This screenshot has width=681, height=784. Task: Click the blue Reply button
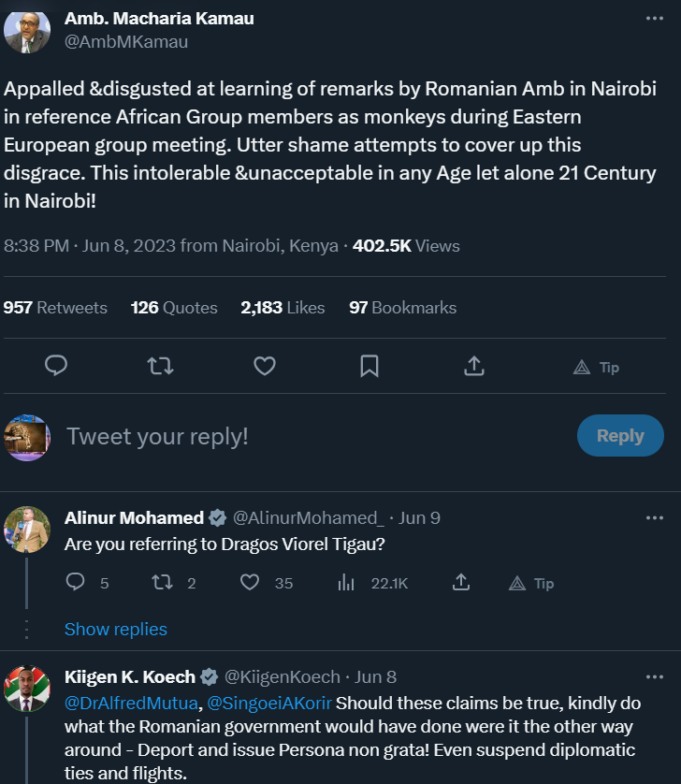[620, 436]
